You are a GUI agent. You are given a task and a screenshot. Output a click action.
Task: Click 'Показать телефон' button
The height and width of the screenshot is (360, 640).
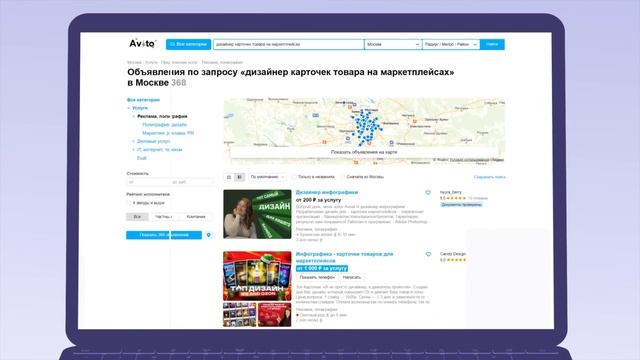(317, 277)
